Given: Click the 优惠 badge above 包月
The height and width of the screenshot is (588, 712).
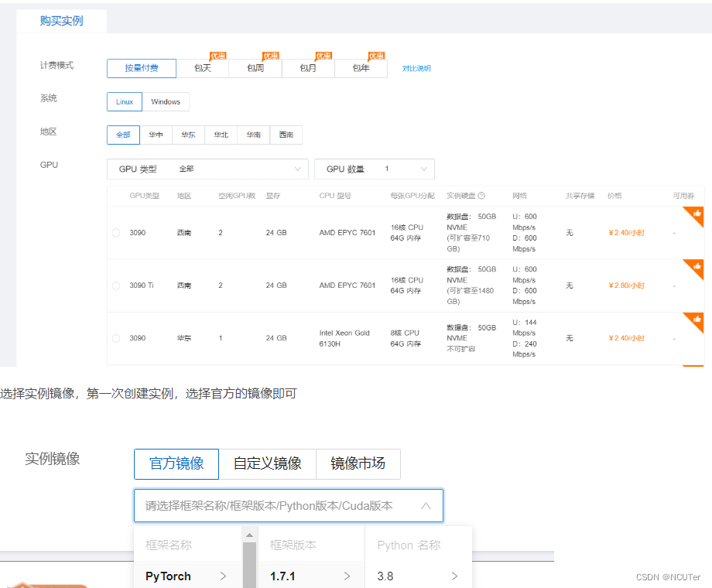Looking at the screenshot, I should [323, 55].
